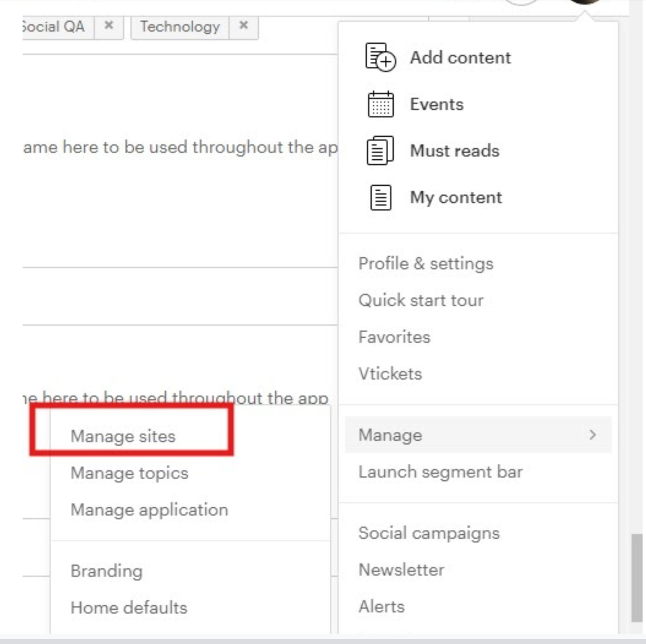The height and width of the screenshot is (644, 646).
Task: Click Launch segment bar
Action: tap(441, 472)
